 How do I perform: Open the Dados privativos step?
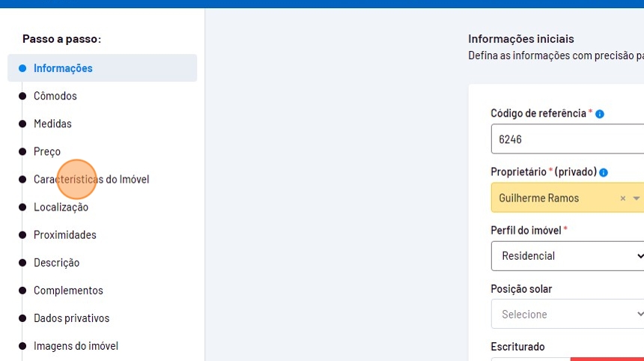pos(71,318)
